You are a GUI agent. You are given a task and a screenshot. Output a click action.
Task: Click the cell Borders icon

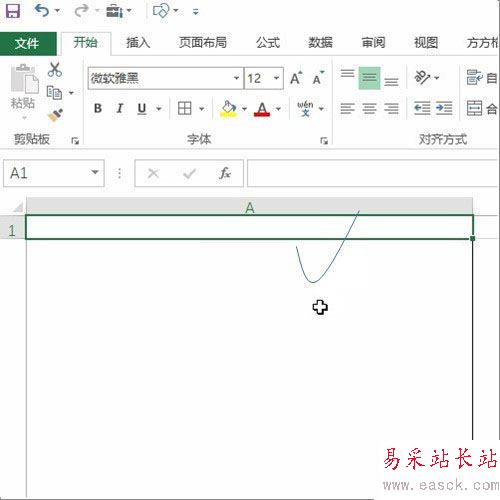pos(185,108)
